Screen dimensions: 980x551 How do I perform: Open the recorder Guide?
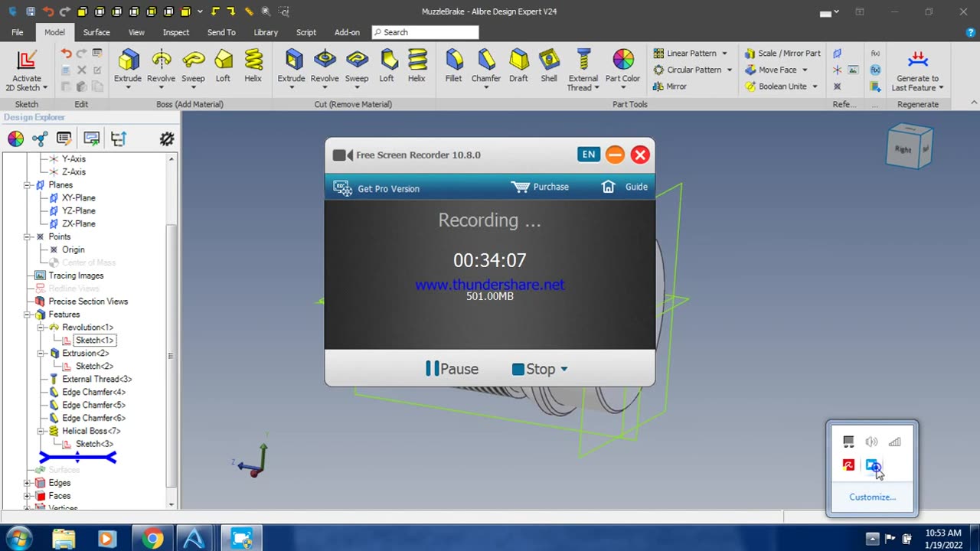pos(625,187)
